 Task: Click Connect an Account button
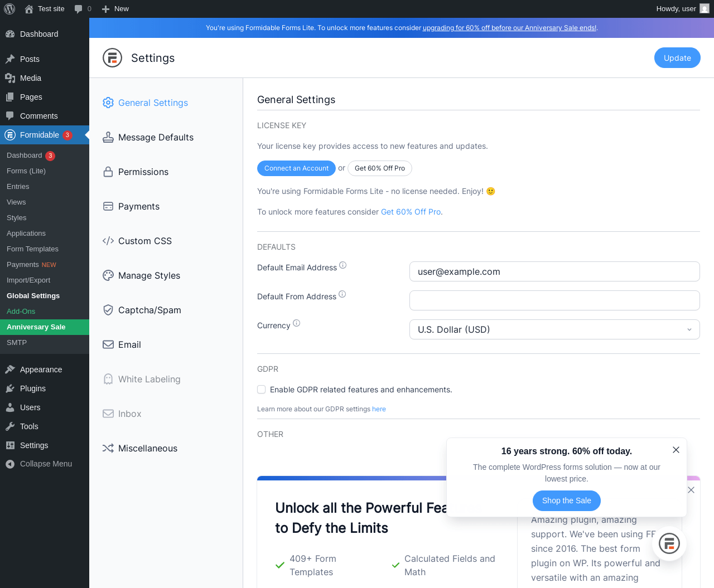296,168
